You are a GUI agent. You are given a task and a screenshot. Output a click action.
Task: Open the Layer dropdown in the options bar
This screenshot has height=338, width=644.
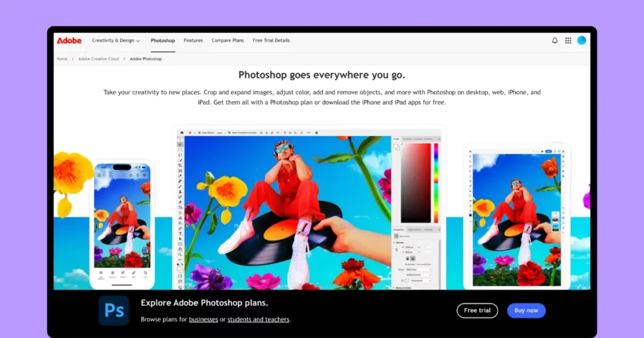(x=221, y=133)
